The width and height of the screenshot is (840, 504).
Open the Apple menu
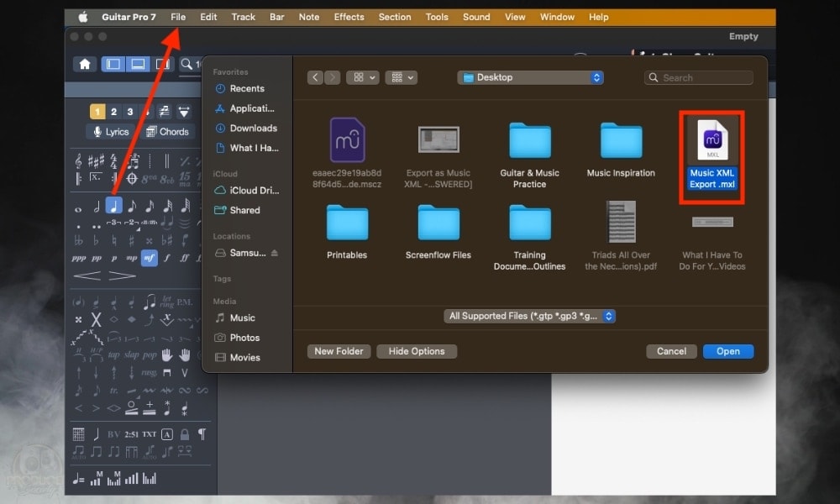pyautogui.click(x=83, y=17)
